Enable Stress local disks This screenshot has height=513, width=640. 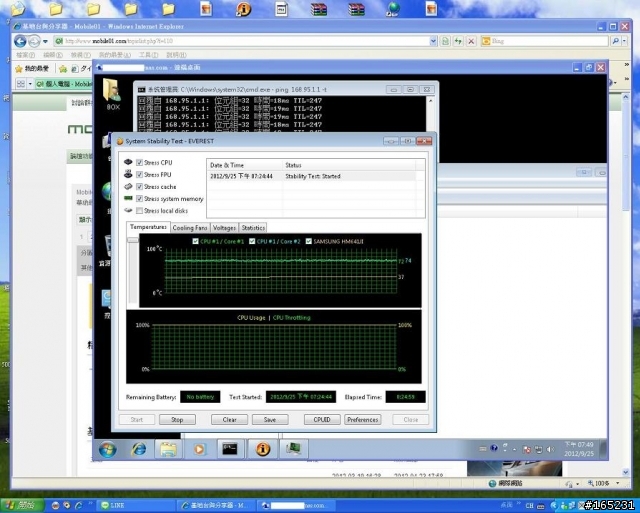140,211
